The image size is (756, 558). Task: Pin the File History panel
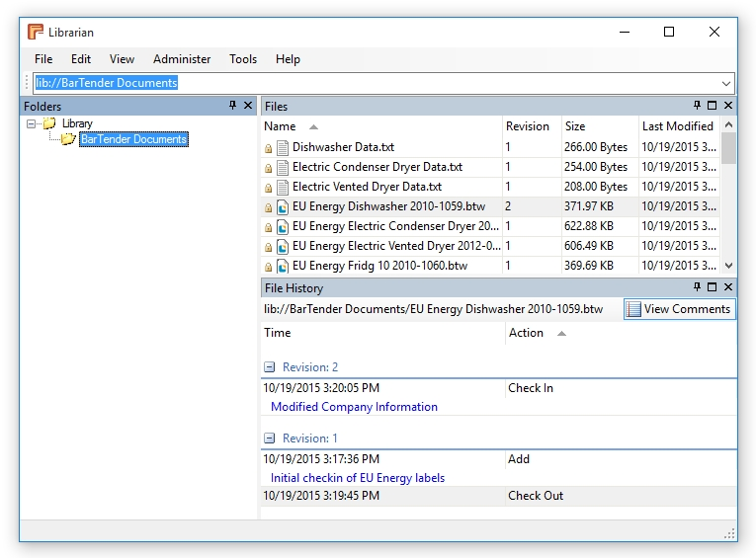coord(697,286)
